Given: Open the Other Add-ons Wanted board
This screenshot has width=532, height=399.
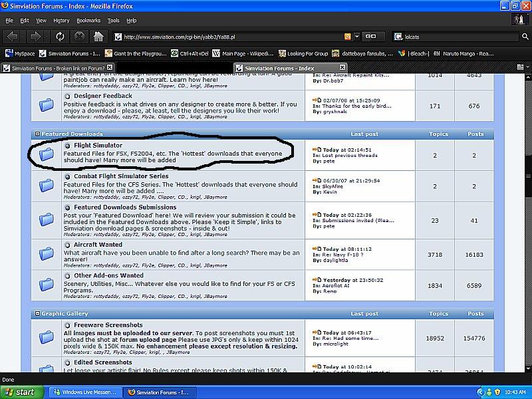Looking at the screenshot, I should [x=108, y=275].
